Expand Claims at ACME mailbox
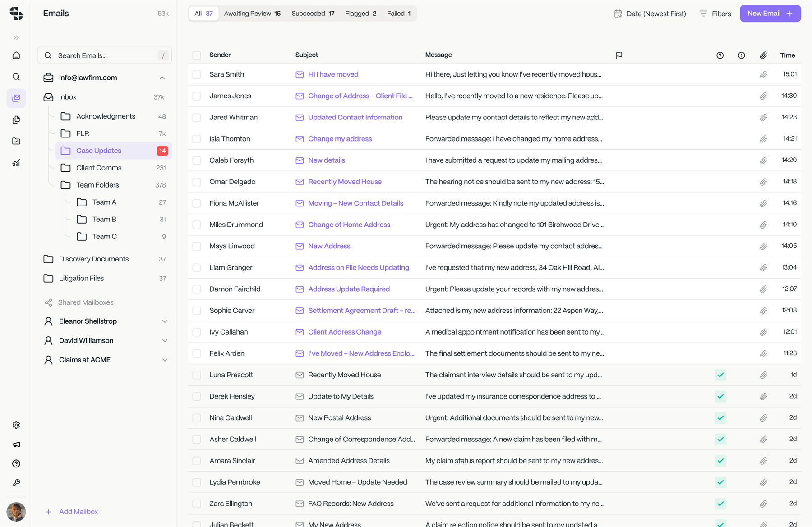The image size is (812, 527). tap(165, 360)
